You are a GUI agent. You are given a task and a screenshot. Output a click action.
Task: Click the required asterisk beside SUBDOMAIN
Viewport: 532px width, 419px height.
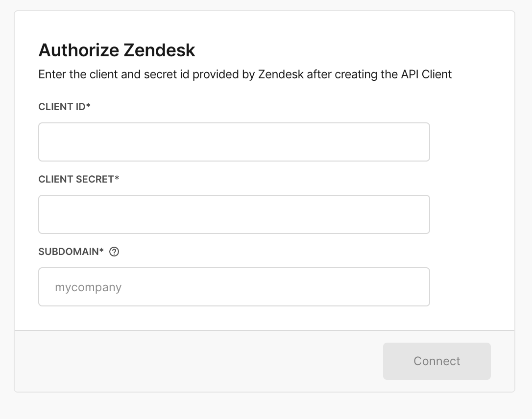[102, 251]
